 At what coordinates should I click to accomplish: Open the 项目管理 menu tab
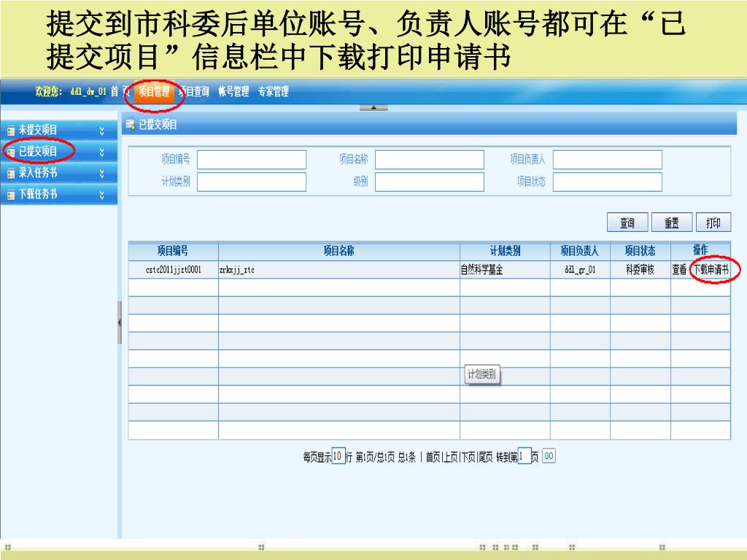click(154, 91)
